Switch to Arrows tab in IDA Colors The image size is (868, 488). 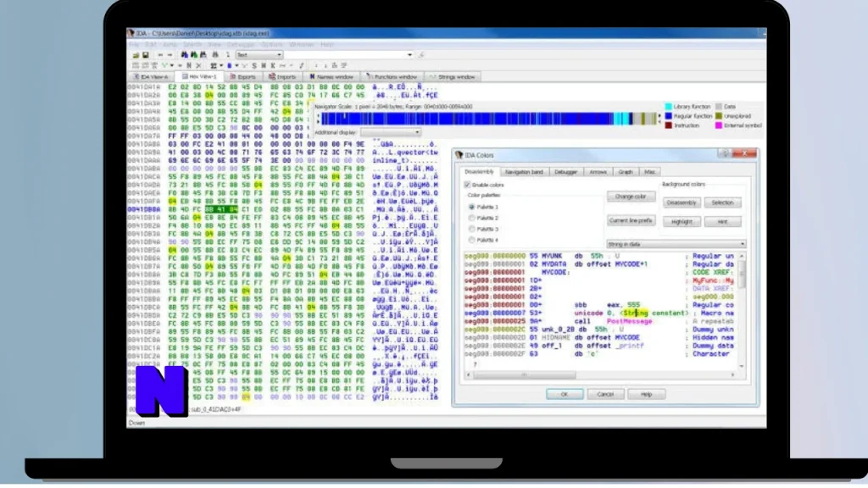tap(598, 172)
